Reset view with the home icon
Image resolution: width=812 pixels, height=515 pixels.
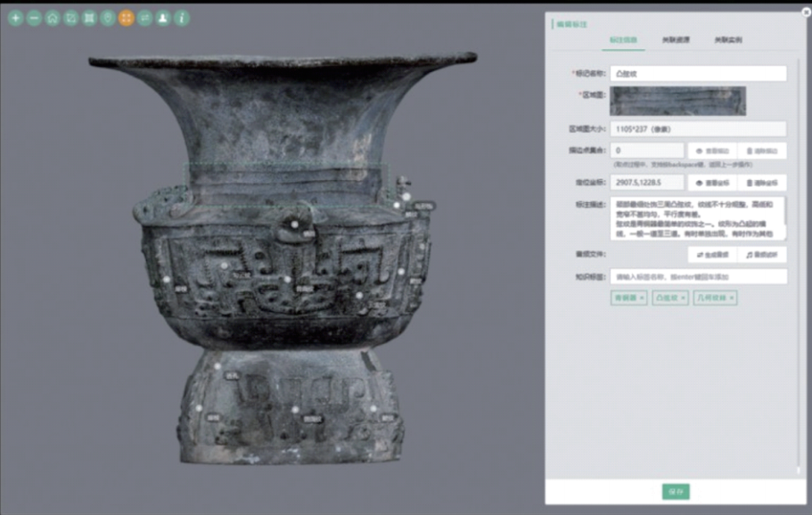pyautogui.click(x=53, y=18)
